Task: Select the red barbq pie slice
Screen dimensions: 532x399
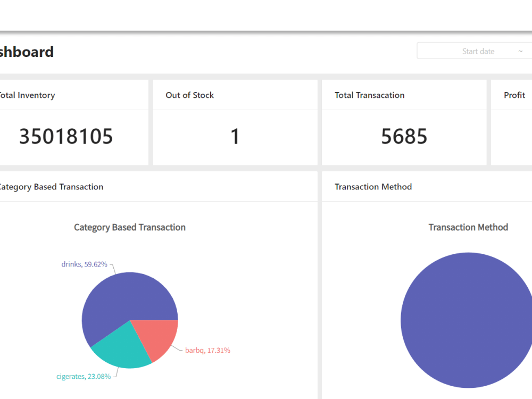Action: (158, 338)
